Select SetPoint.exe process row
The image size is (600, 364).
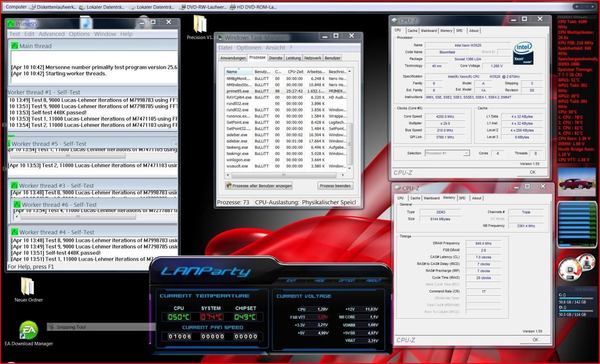click(286, 122)
